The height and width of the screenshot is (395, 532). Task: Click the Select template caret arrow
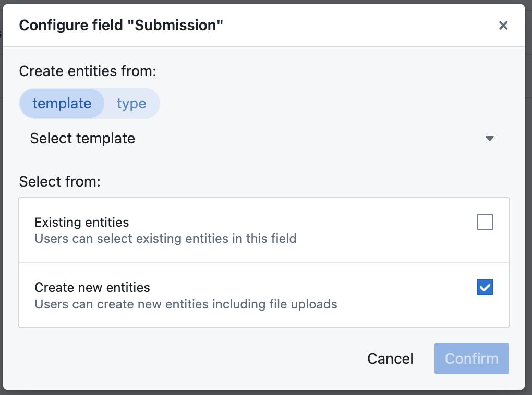[489, 139]
